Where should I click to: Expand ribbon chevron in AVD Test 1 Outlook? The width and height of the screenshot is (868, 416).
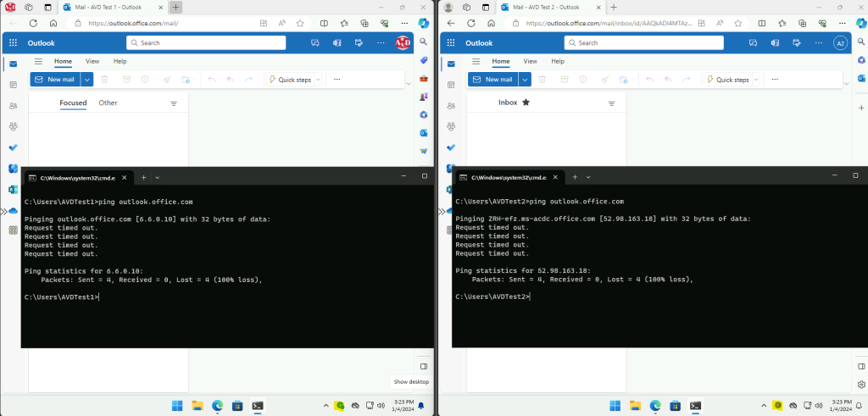(x=409, y=84)
